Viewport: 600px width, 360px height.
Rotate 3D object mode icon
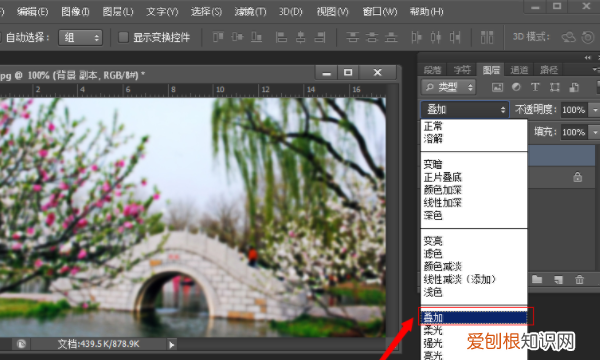[x=568, y=37]
